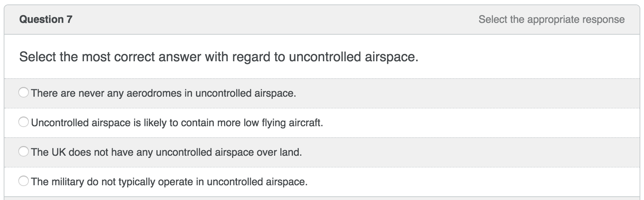Mark the 'military do not typically operate' radio
Viewport: 644px width, 200px height.
tap(24, 181)
